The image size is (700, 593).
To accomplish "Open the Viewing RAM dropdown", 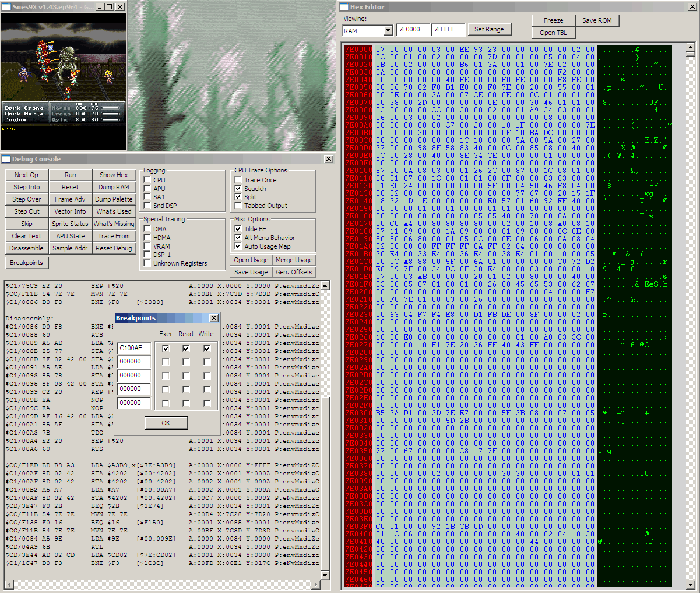I will [x=388, y=30].
